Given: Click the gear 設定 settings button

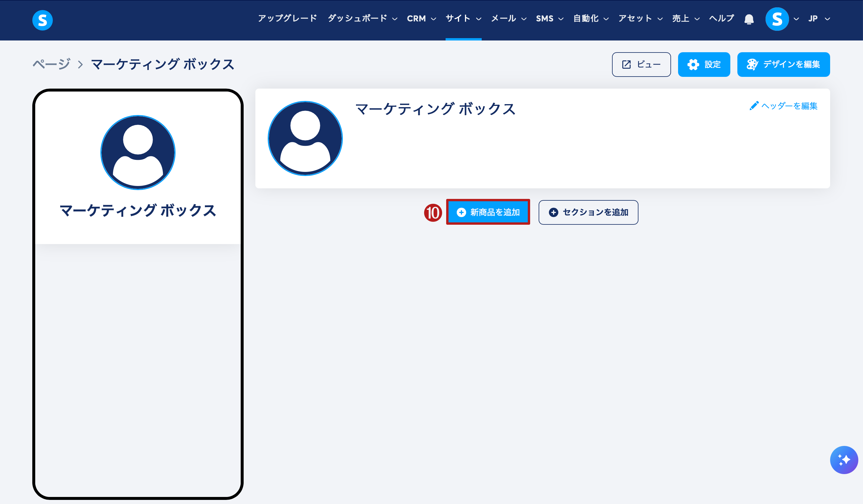Looking at the screenshot, I should coord(704,65).
